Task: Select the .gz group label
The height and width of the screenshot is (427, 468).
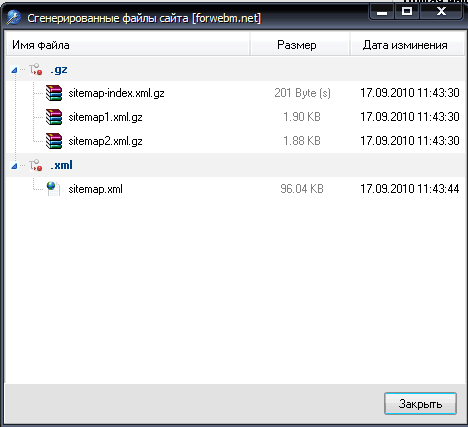Action: click(59, 70)
